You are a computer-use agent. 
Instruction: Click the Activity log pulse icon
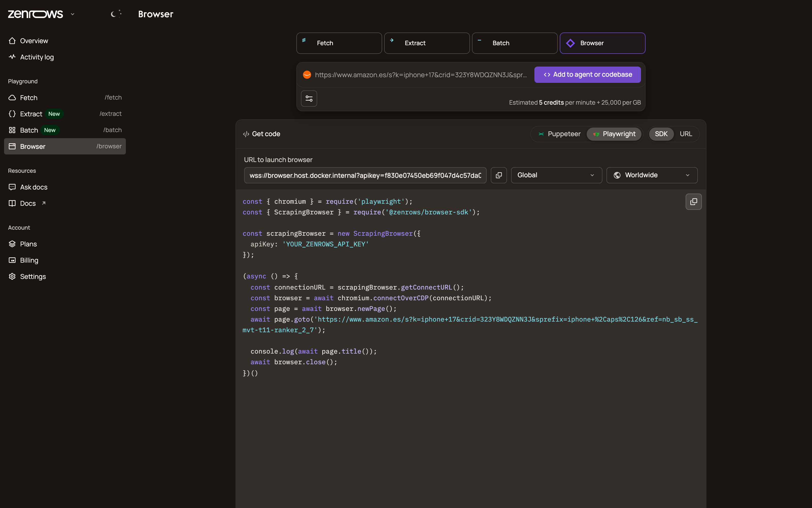coord(12,57)
